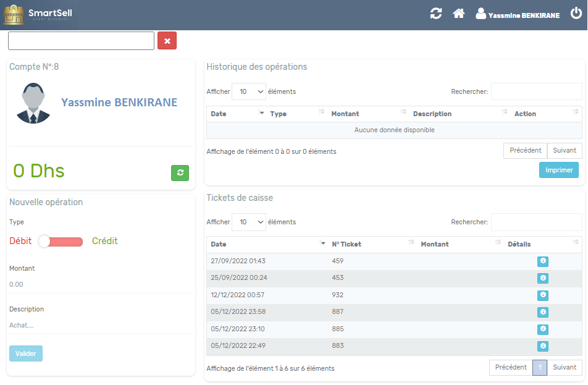
Task: Click Précédent in operations history
Action: 525,150
